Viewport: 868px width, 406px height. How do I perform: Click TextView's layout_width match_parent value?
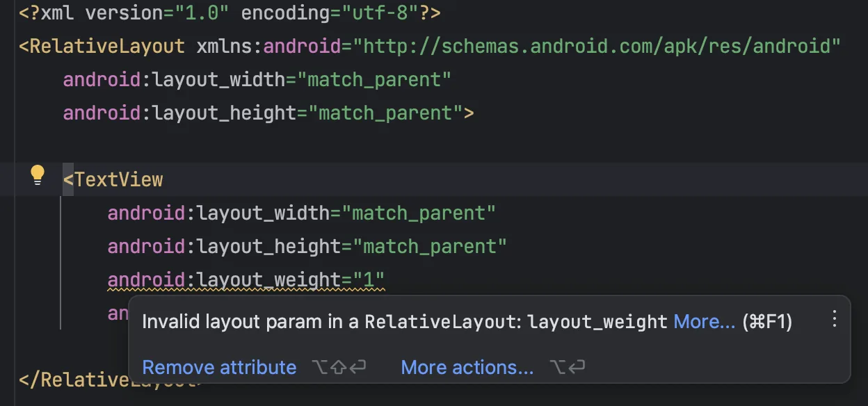click(419, 213)
